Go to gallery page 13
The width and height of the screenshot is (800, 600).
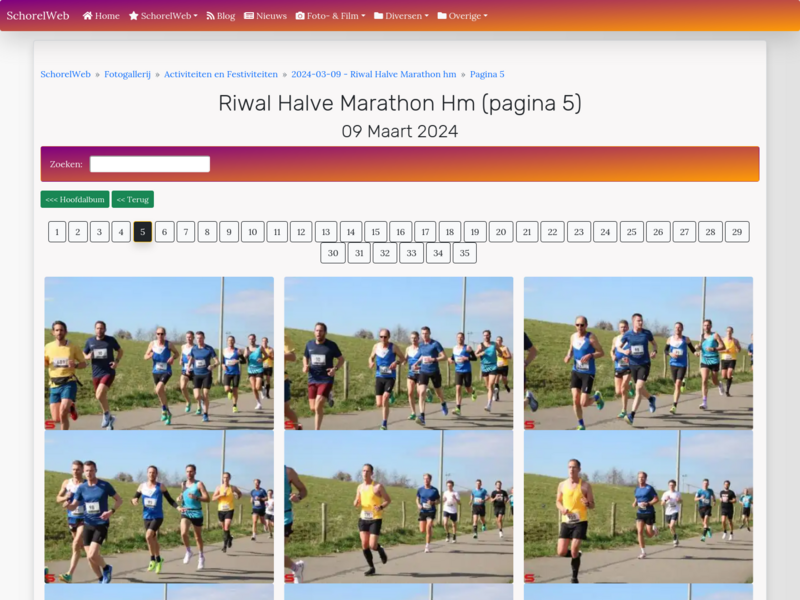click(x=326, y=232)
